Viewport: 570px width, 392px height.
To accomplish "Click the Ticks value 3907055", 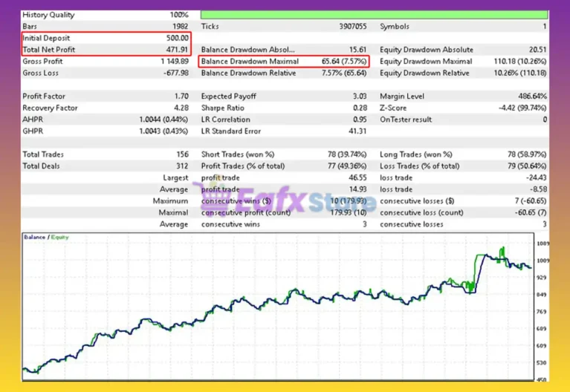I will pyautogui.click(x=352, y=27).
